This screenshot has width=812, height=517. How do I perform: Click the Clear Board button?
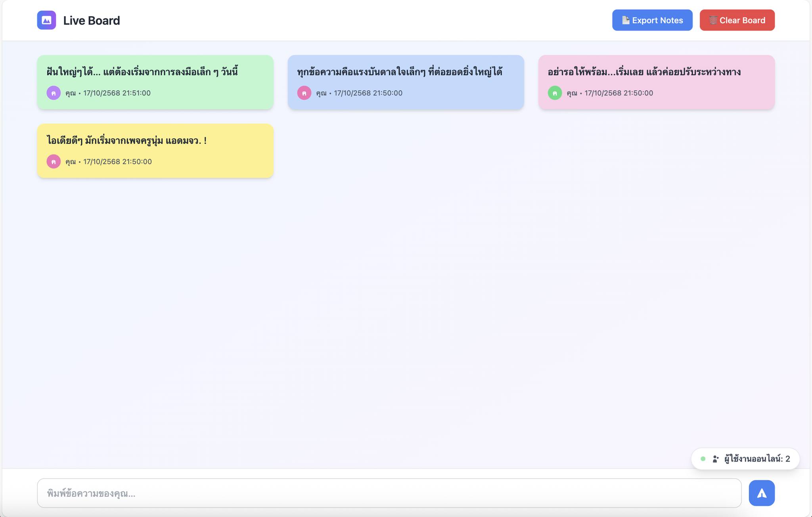[x=737, y=20]
